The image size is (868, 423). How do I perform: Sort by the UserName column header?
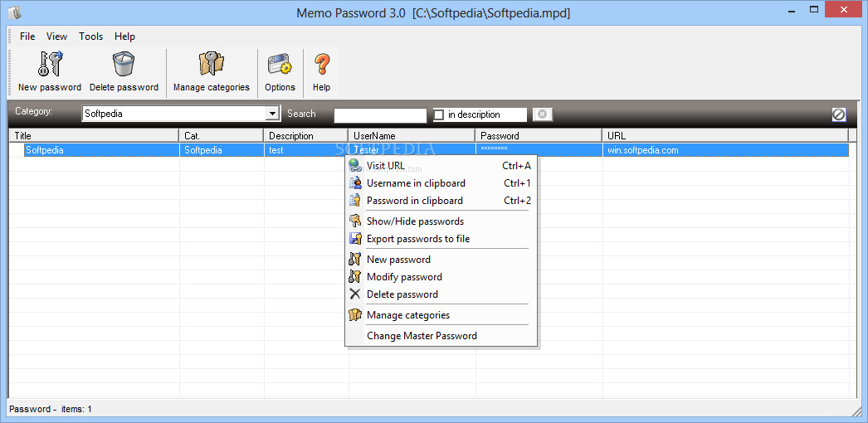click(x=412, y=135)
